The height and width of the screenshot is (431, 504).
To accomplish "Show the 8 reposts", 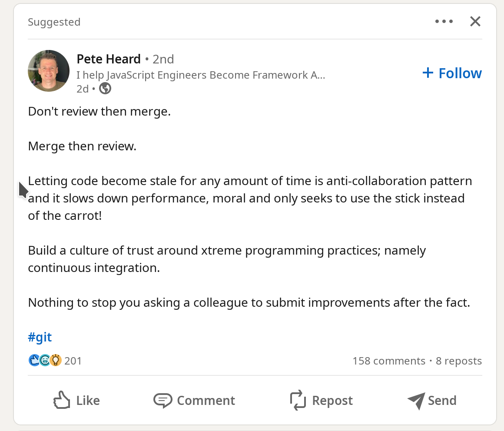I will 459,361.
